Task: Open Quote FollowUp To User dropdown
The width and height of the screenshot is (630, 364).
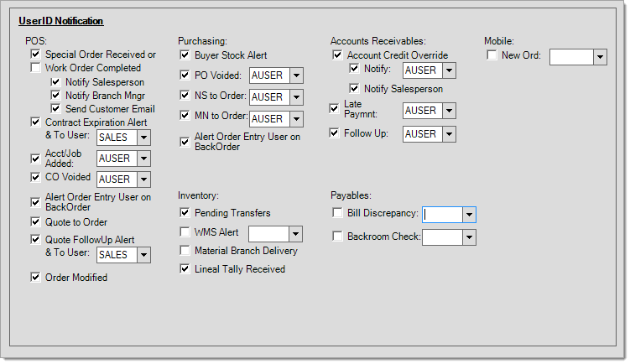Action: click(143, 255)
